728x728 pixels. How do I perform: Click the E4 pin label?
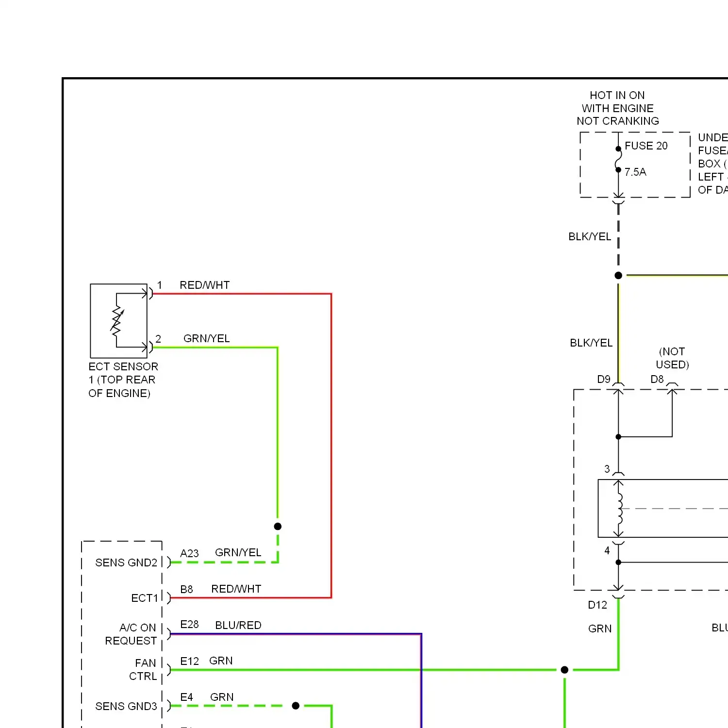(186, 697)
